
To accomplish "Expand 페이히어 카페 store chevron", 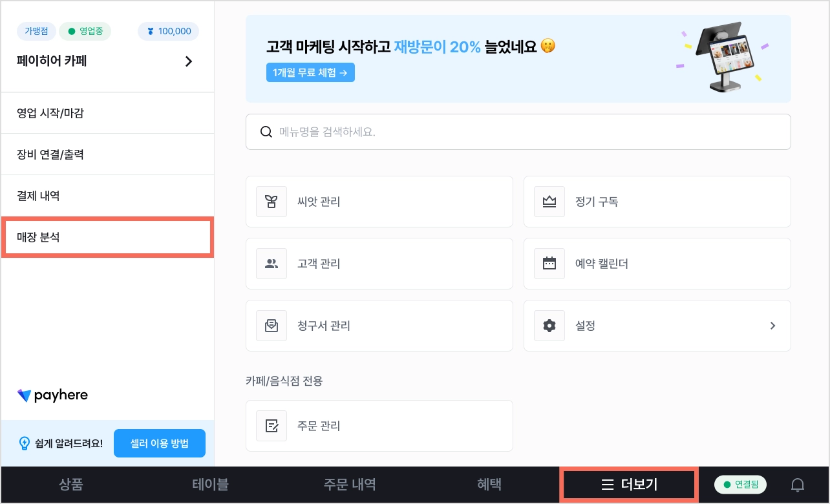I will point(189,61).
